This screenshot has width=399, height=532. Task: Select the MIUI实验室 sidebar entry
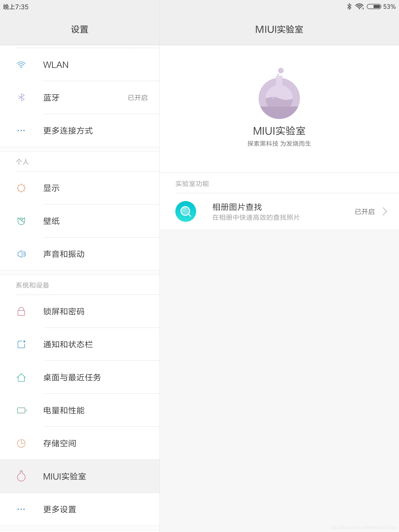[x=80, y=476]
